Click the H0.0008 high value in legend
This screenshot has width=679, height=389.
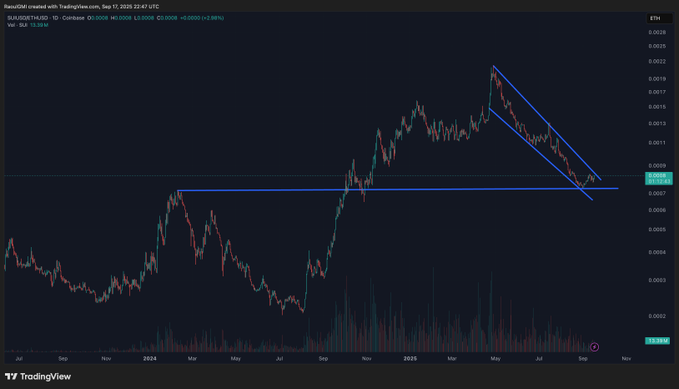[x=121, y=18]
